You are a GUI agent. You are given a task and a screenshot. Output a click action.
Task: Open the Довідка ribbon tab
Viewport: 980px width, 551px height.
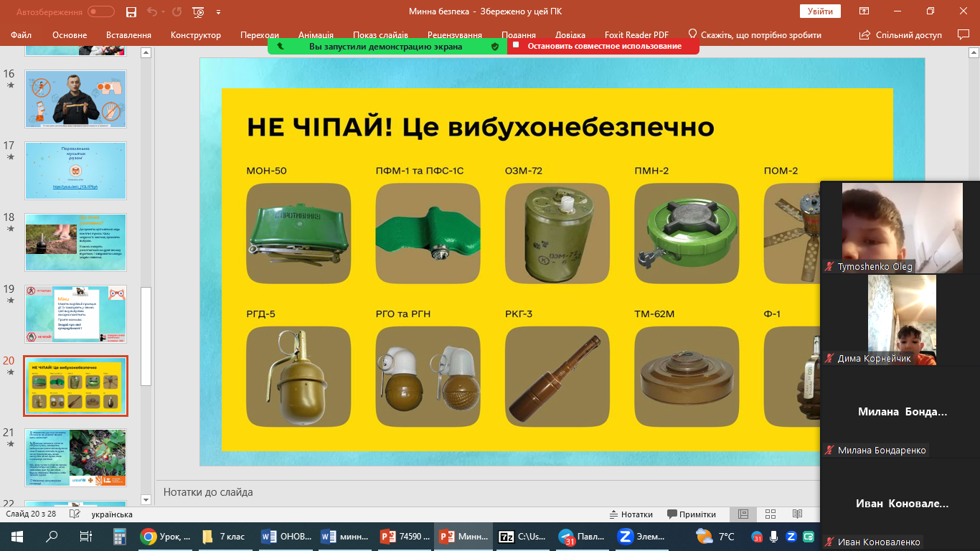(570, 34)
